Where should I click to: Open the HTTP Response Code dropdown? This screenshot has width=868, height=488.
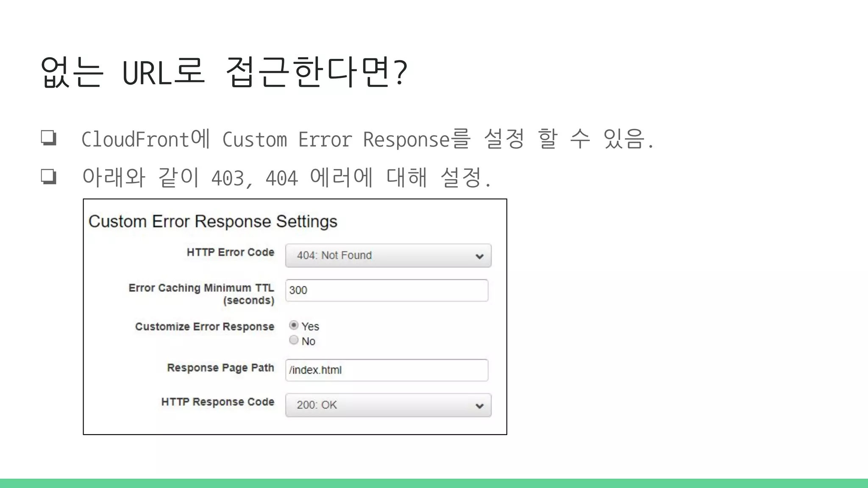pos(388,405)
